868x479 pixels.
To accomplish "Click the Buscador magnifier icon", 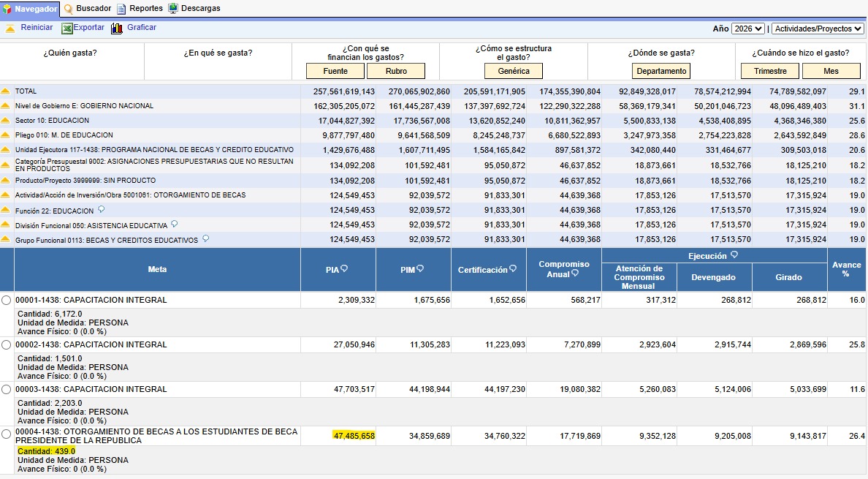I will pyautogui.click(x=69, y=9).
